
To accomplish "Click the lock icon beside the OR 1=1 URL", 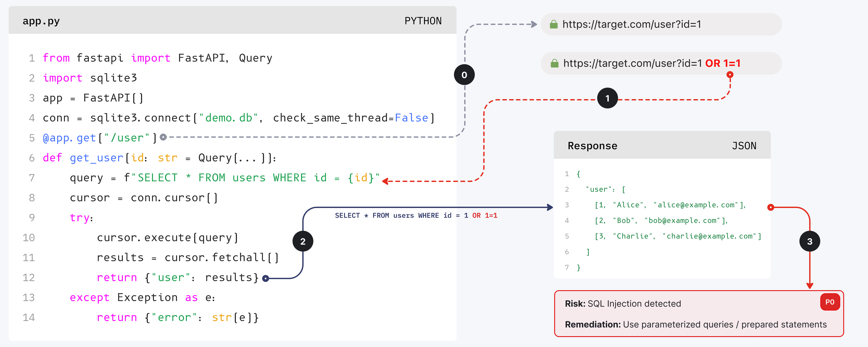I will [x=554, y=63].
